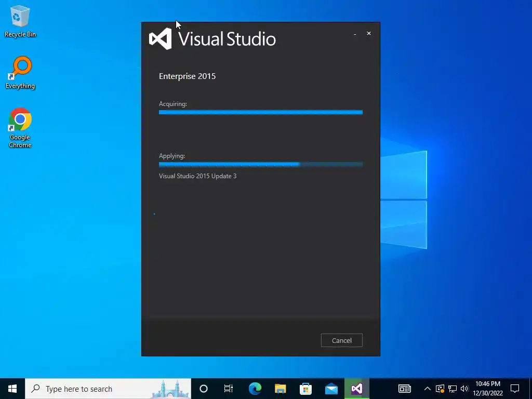Open the Mail app from the taskbar

tap(331, 389)
